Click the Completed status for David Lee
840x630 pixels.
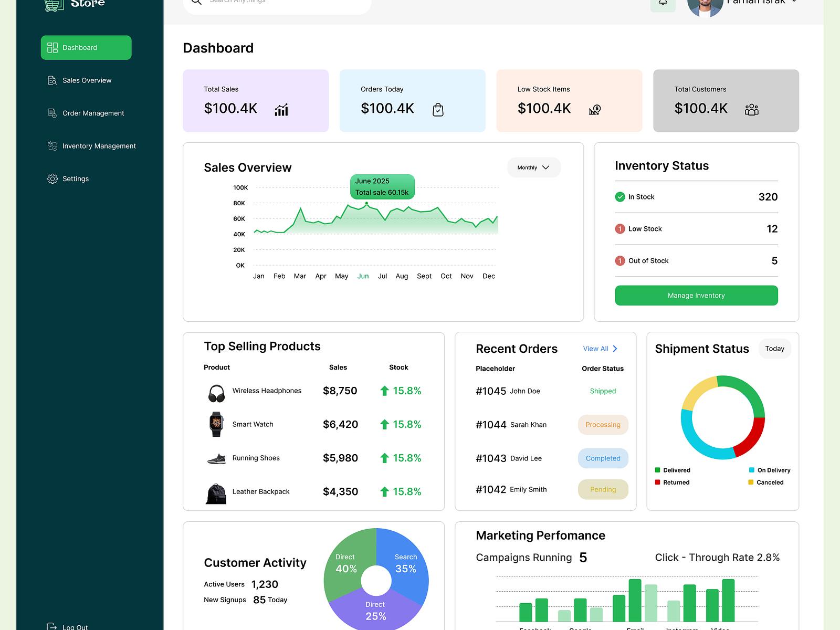[x=603, y=458]
